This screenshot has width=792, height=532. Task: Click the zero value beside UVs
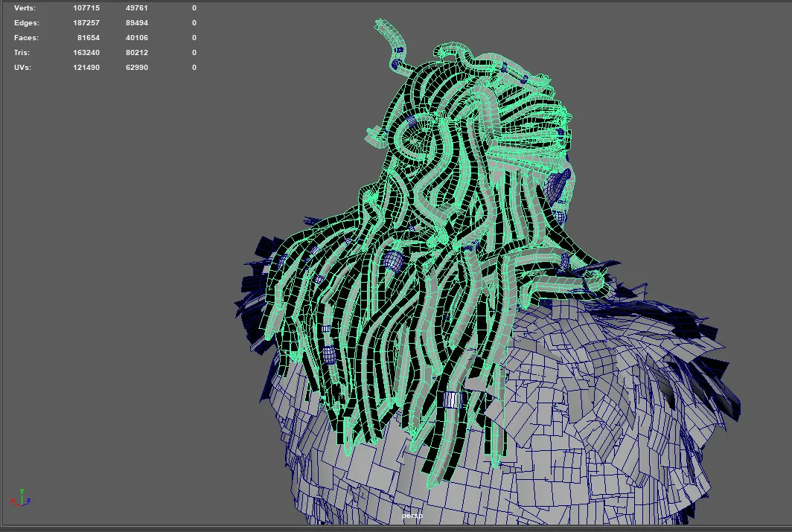point(194,67)
